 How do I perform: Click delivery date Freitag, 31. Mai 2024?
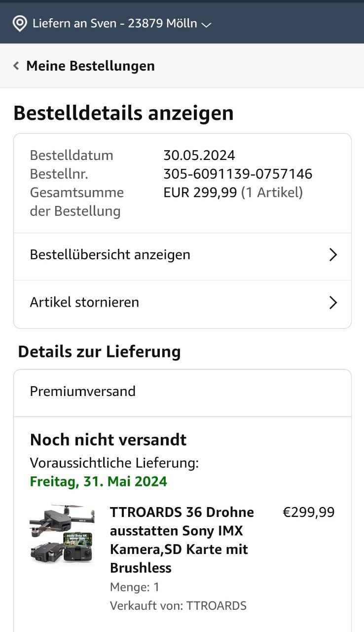[x=99, y=481]
